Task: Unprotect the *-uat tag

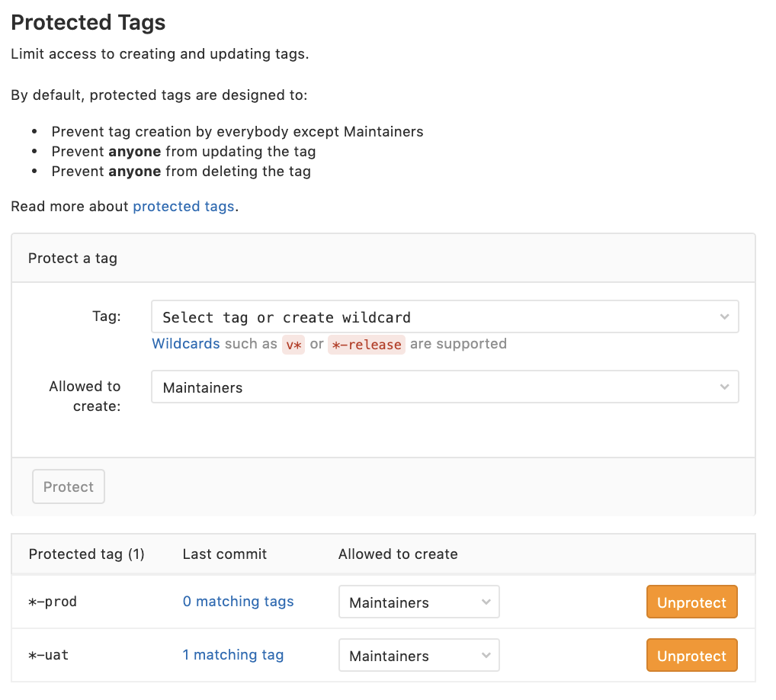Action: pos(691,656)
